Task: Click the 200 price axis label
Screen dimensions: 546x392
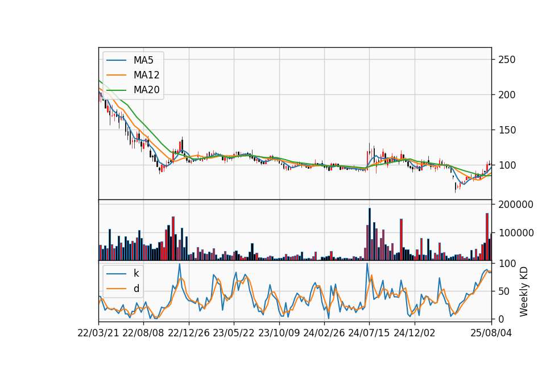Action: coord(507,95)
